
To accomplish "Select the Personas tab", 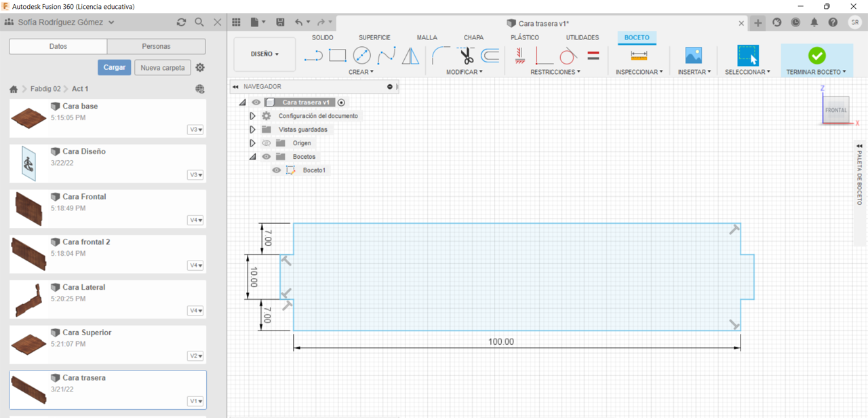I will [156, 46].
